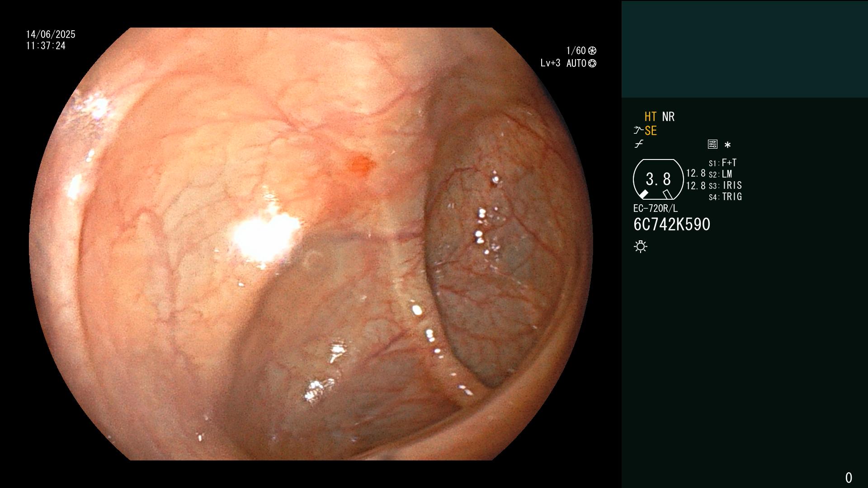Viewport: 868px width, 488px height.
Task: Click the SE enhancement label
Action: click(x=651, y=131)
